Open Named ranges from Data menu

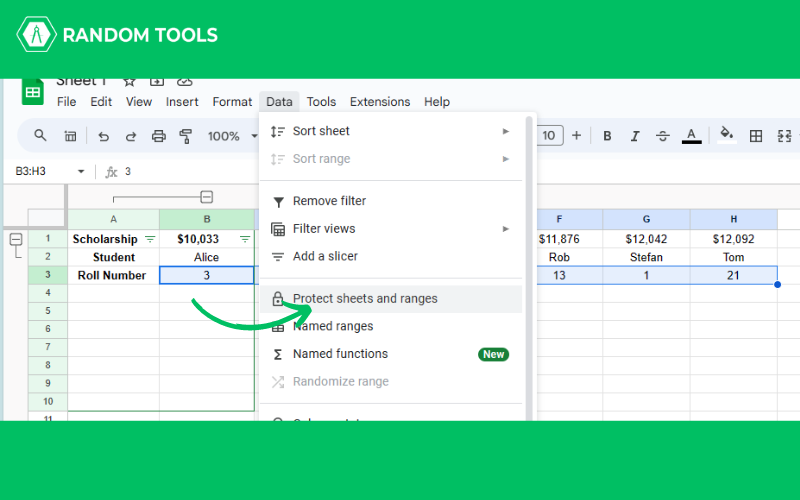[x=391, y=326]
